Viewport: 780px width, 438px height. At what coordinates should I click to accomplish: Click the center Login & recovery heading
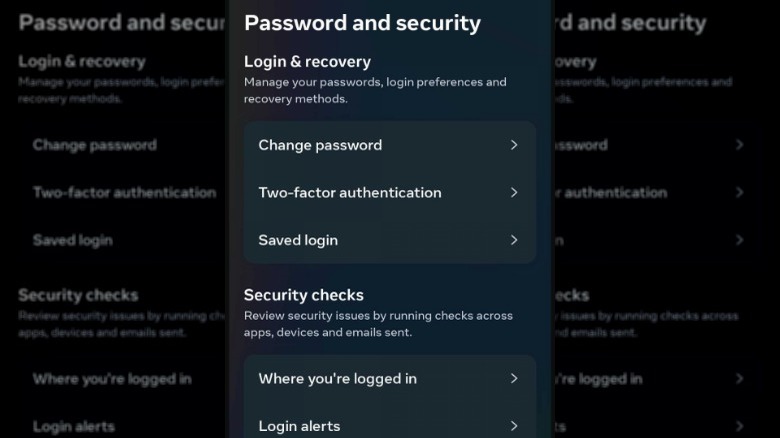[x=307, y=62]
